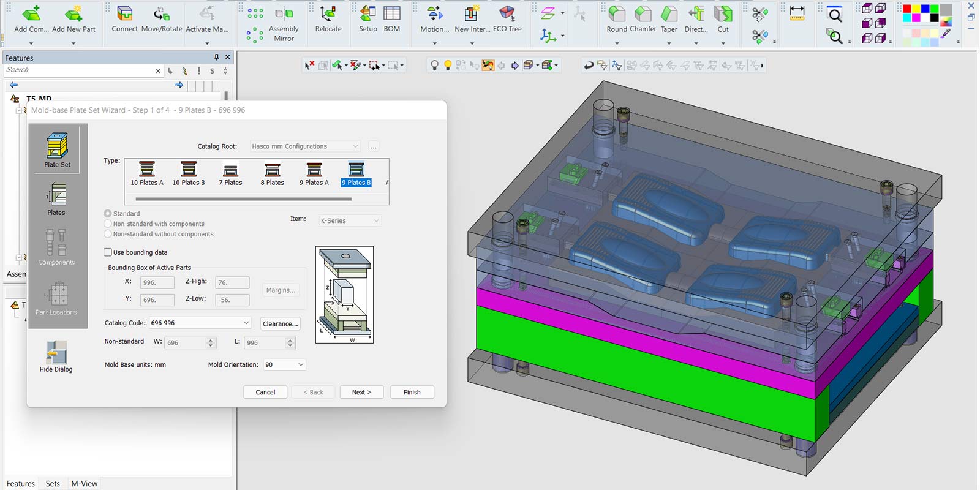Screen dimensions: 980x490
Task: Choose the 9 Plates A type thumbnail
Action: 314,174
